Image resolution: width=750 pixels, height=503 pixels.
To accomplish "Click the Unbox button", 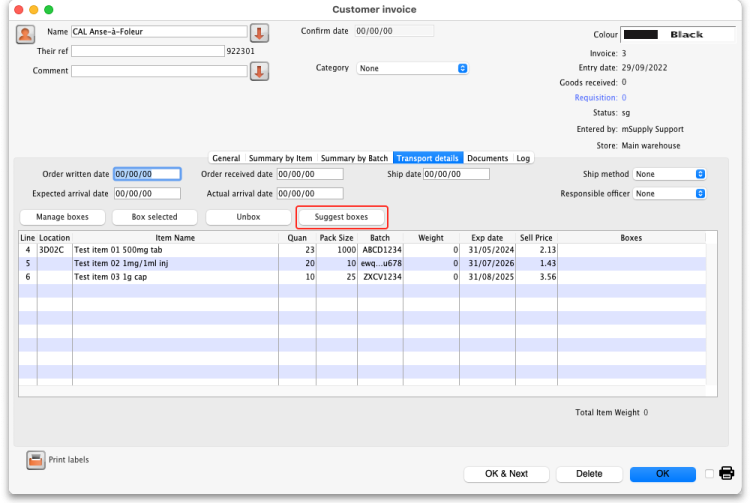I will (x=248, y=217).
